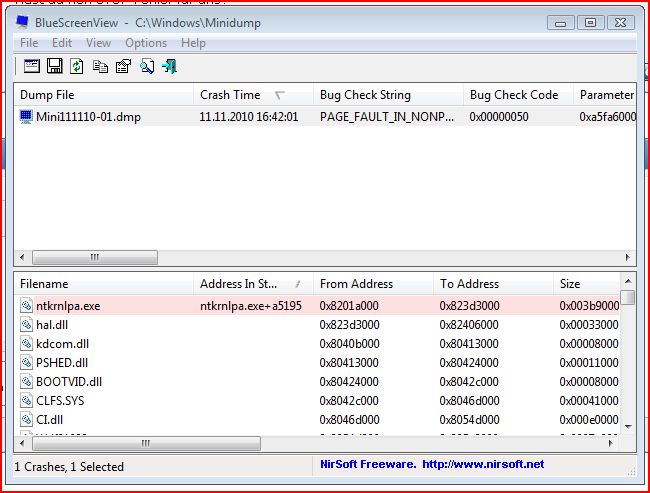Sort by Address In Stack column header
The height and width of the screenshot is (493, 650).
tap(253, 284)
